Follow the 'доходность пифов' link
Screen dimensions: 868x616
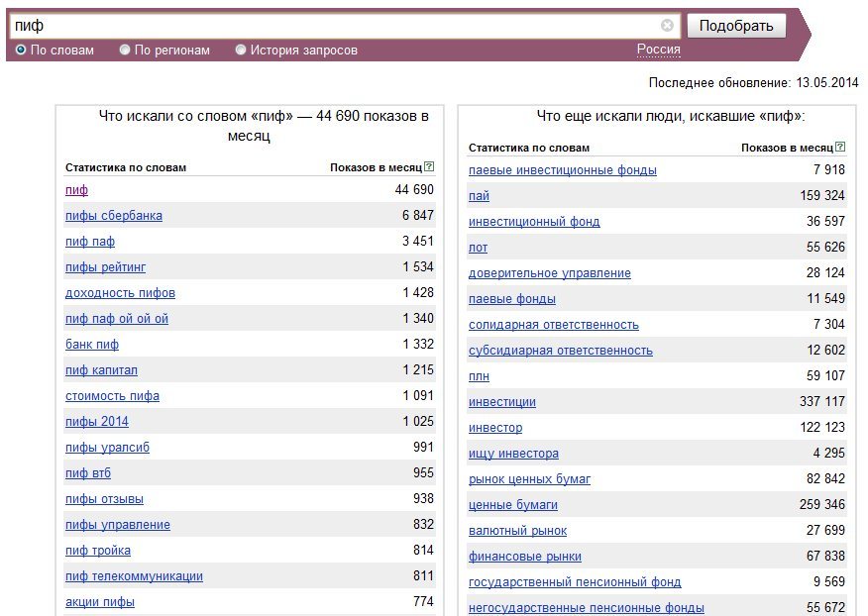coord(120,293)
